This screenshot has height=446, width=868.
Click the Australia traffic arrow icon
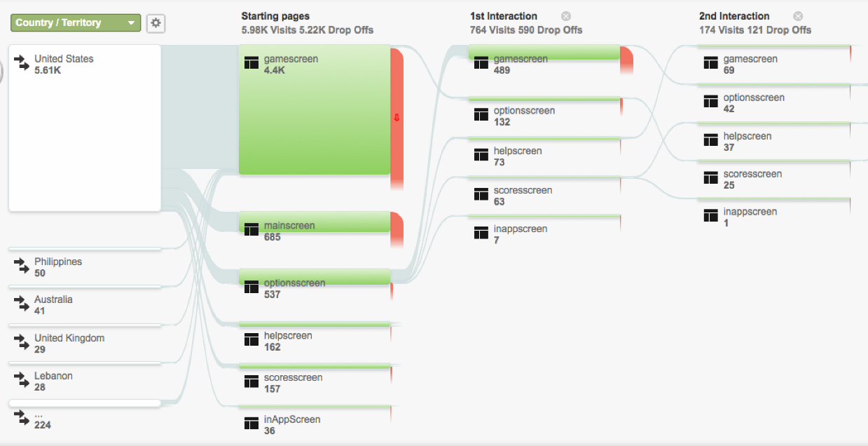click(22, 304)
